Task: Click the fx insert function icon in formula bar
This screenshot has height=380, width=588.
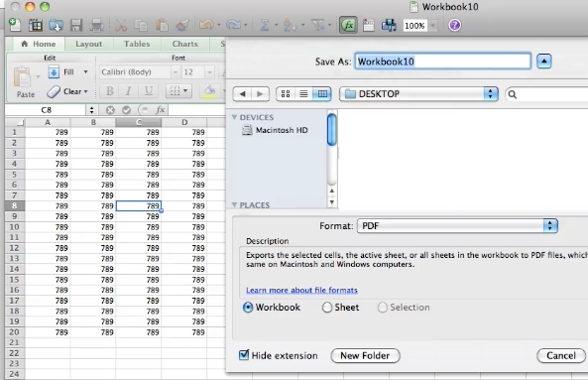Action: [160, 110]
